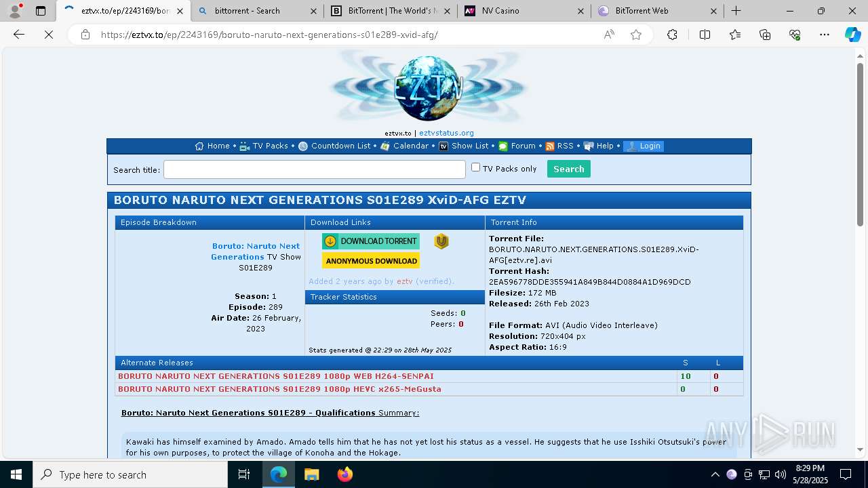The image size is (868, 488).
Task: Open Read aloud icon in address bar
Action: coord(609,35)
